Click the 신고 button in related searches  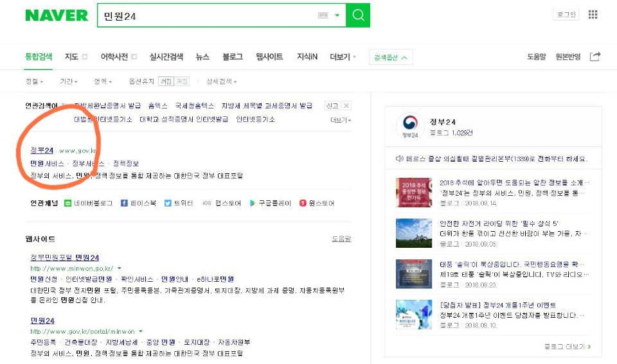pyautogui.click(x=332, y=106)
